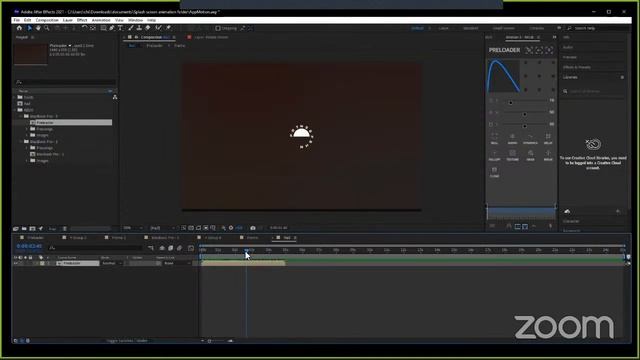Select the Eraser tool
This screenshot has height=360, width=640.
[148, 28]
